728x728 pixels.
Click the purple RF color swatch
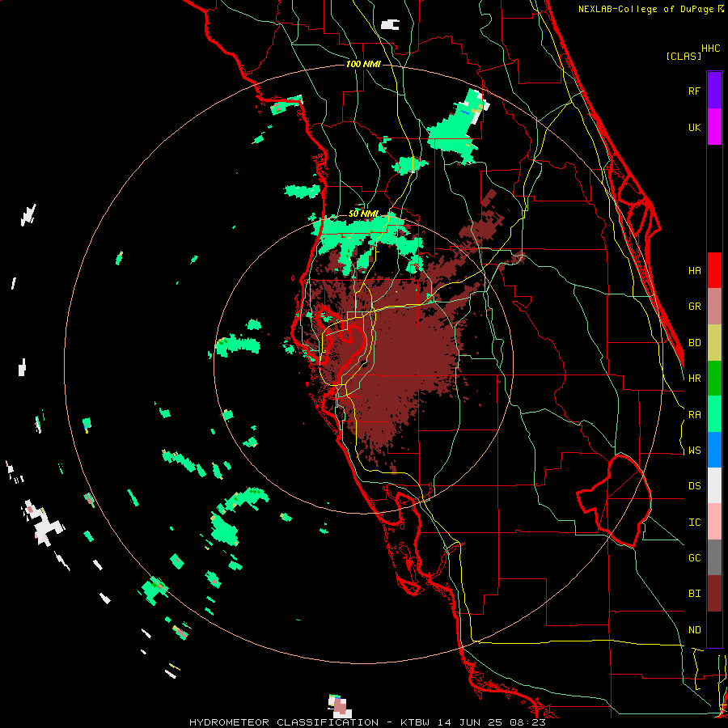[x=714, y=91]
